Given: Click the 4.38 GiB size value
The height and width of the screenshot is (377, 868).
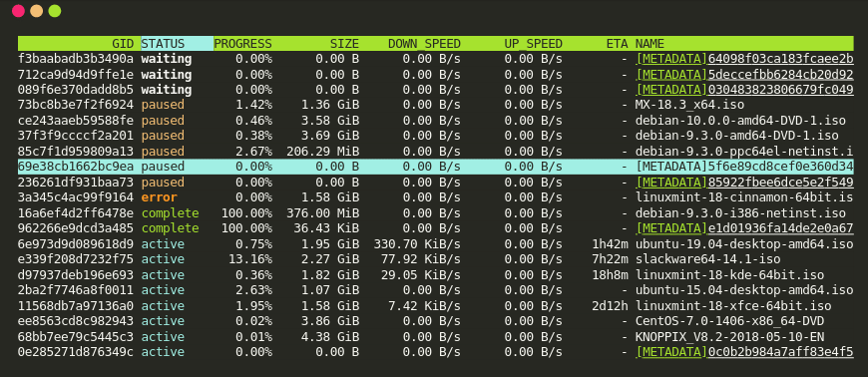Looking at the screenshot, I should point(330,336).
